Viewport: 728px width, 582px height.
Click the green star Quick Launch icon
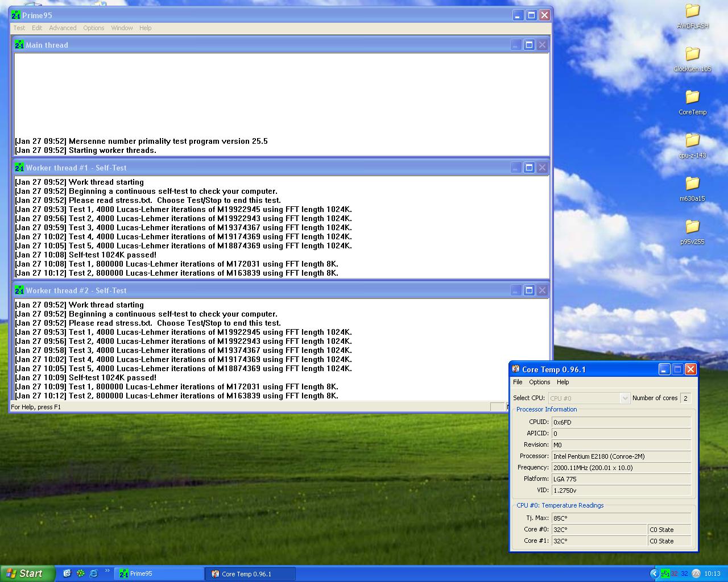click(80, 573)
